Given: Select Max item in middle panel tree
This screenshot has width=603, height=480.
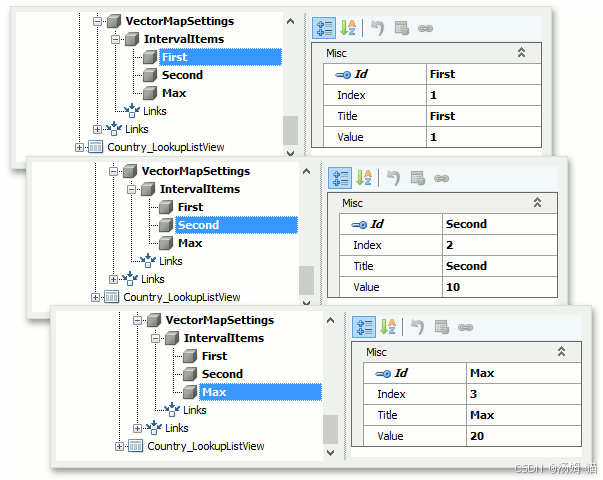Looking at the screenshot, I should point(190,243).
